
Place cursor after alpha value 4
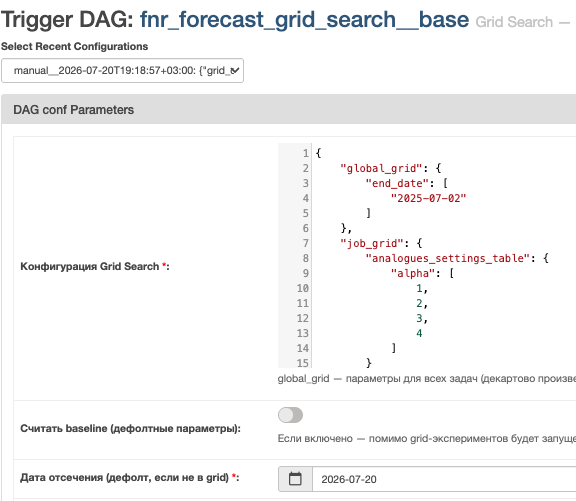tap(423, 333)
